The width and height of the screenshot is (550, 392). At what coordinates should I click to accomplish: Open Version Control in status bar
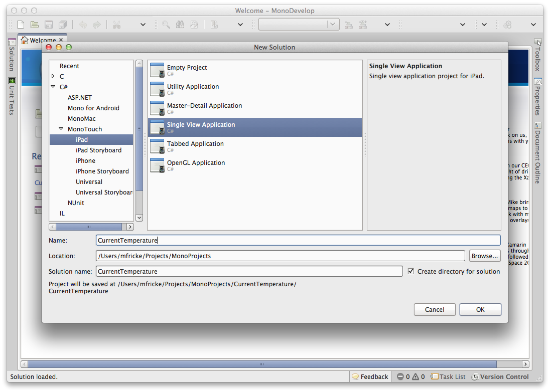pos(500,376)
